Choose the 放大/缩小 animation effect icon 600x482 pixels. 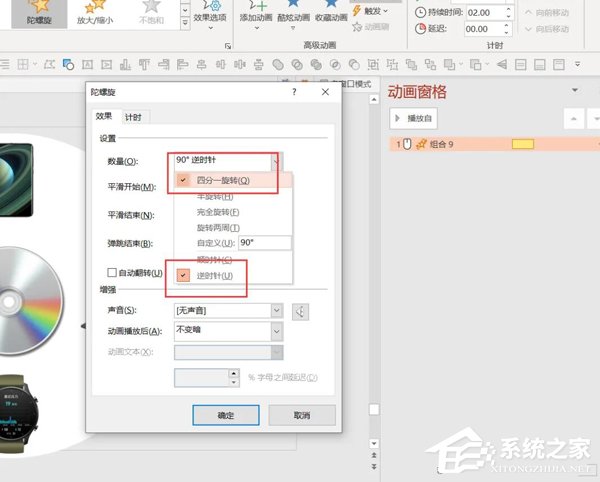[x=96, y=6]
